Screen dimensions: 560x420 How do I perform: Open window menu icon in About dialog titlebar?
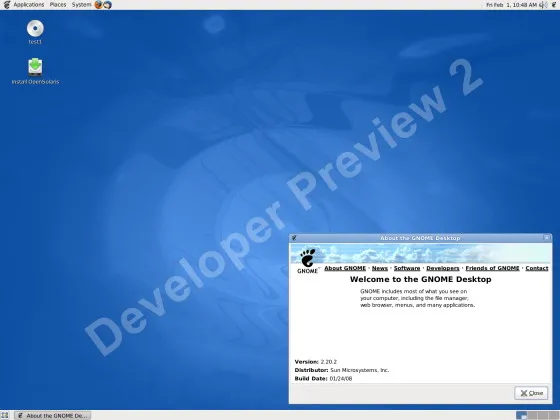point(294,238)
